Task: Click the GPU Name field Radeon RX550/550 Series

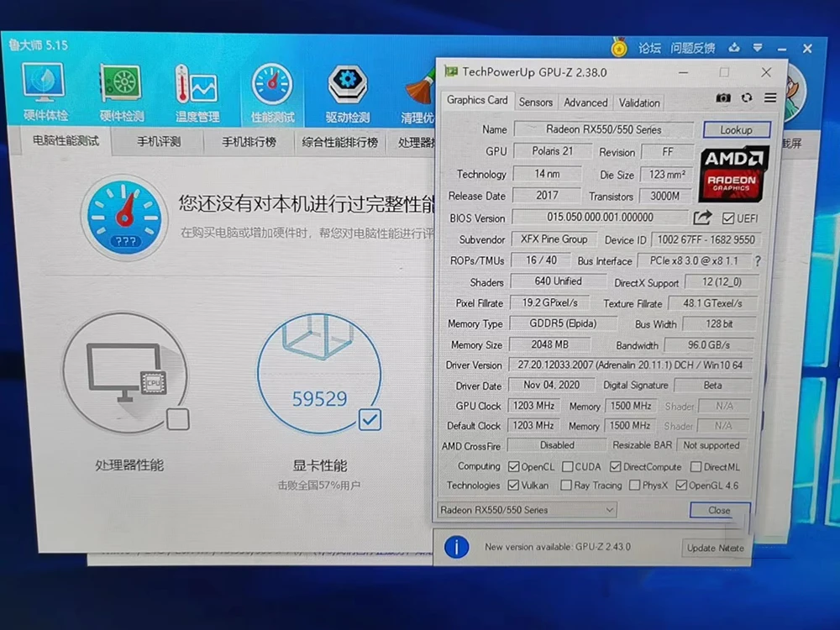Action: 603,129
